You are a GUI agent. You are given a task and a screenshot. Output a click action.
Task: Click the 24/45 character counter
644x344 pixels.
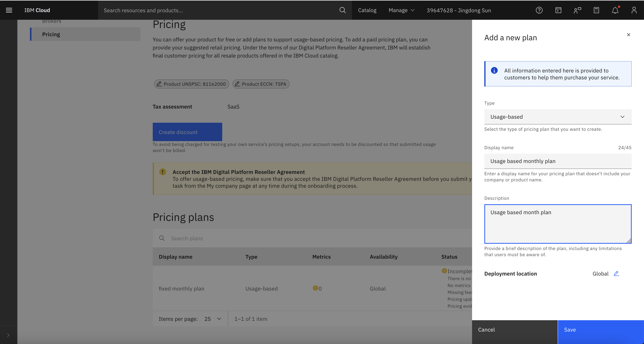tap(625, 147)
